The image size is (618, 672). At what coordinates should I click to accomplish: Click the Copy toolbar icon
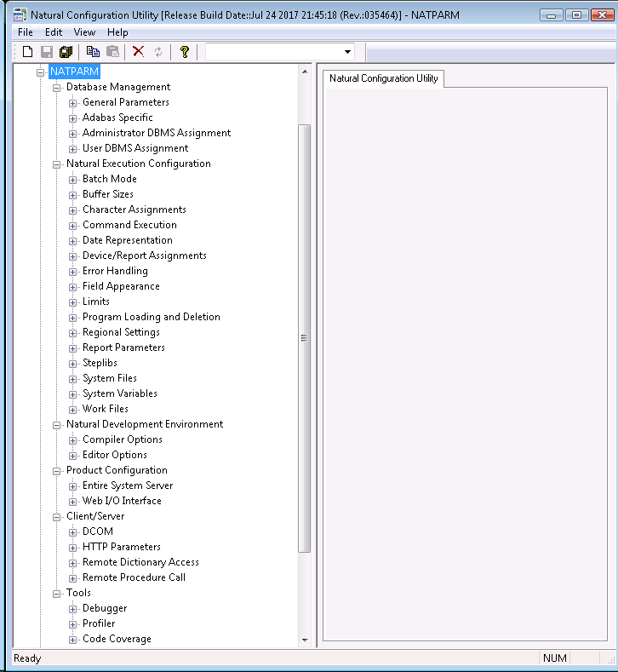tap(93, 52)
